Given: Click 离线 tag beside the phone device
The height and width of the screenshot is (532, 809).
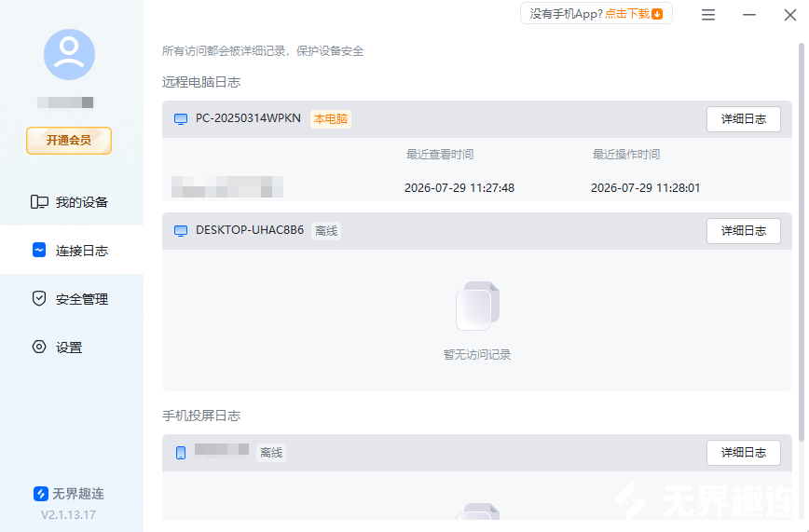Looking at the screenshot, I should (x=271, y=453).
